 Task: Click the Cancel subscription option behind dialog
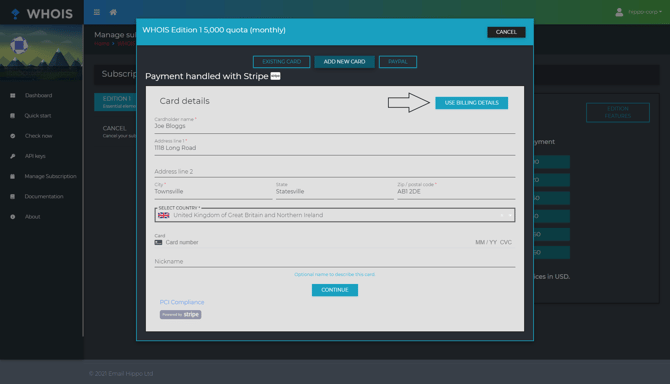tap(119, 132)
